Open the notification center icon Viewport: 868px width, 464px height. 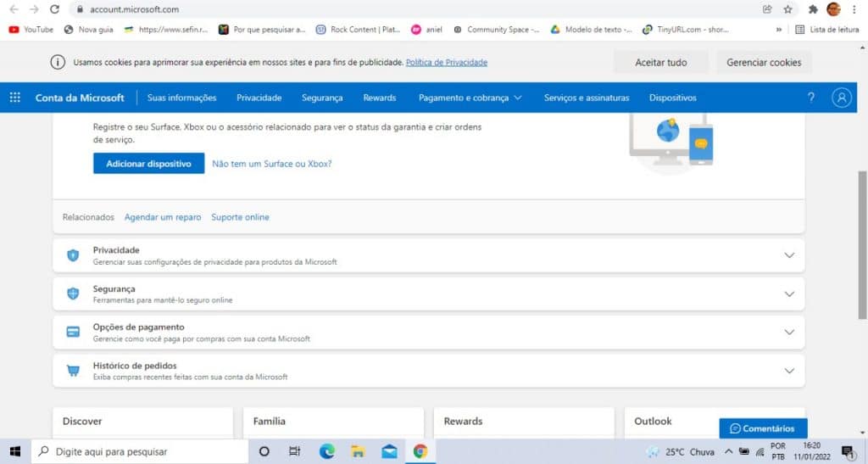[848, 452]
